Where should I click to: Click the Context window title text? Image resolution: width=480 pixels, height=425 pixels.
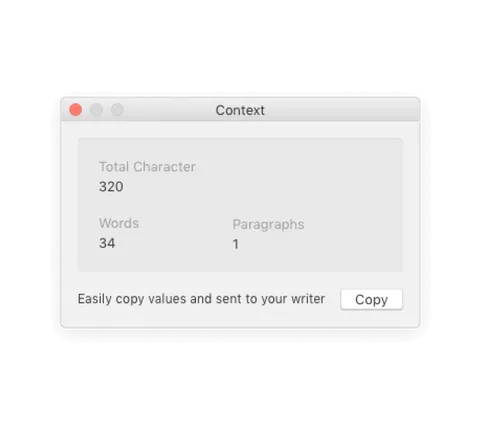click(x=240, y=110)
